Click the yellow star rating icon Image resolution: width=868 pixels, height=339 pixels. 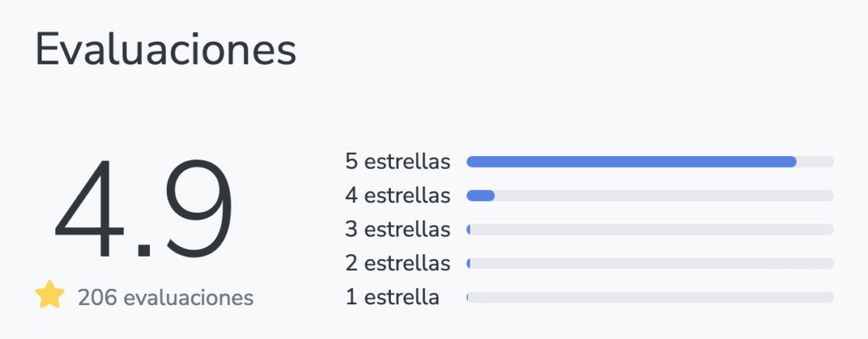[50, 295]
